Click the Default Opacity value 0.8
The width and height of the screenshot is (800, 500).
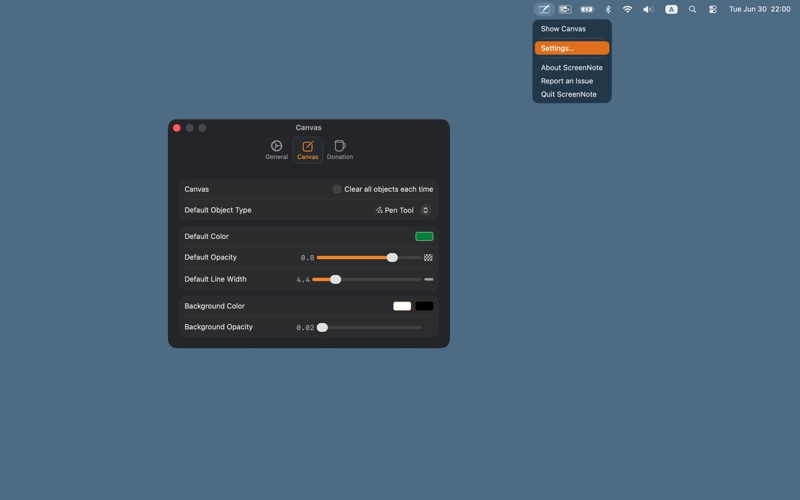pos(307,258)
